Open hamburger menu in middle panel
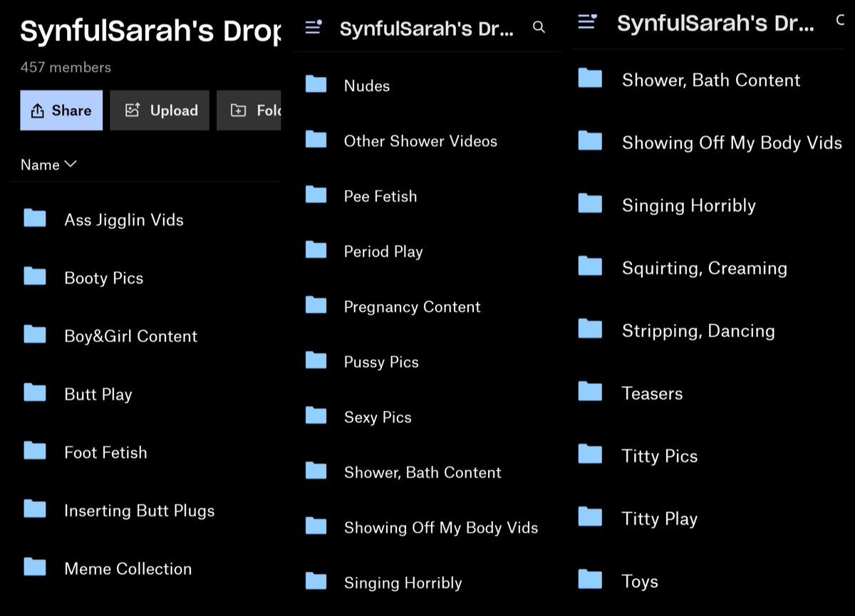The height and width of the screenshot is (616, 855). [x=313, y=27]
